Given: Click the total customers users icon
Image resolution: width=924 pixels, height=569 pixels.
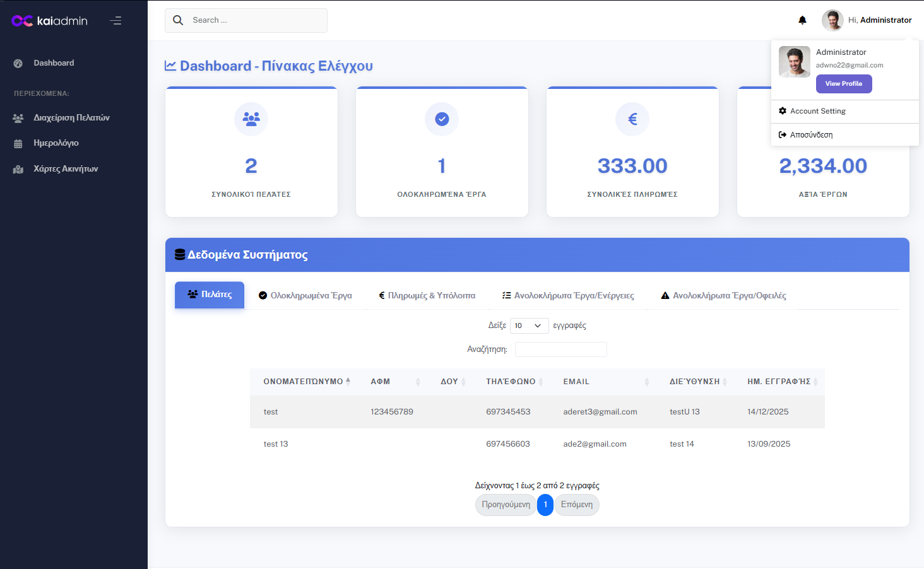Looking at the screenshot, I should [x=251, y=119].
